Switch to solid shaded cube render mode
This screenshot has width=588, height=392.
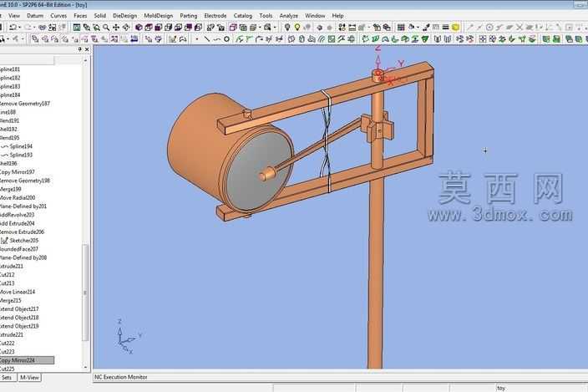point(139,28)
